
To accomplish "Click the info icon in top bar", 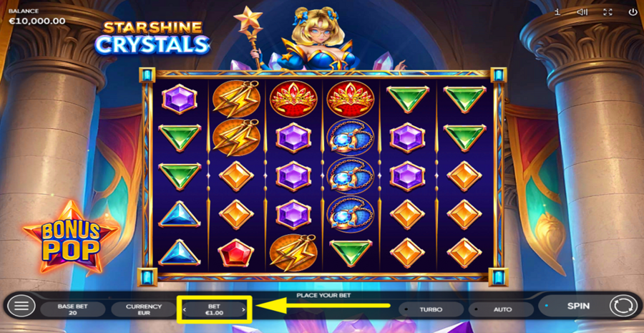I will tap(557, 12).
